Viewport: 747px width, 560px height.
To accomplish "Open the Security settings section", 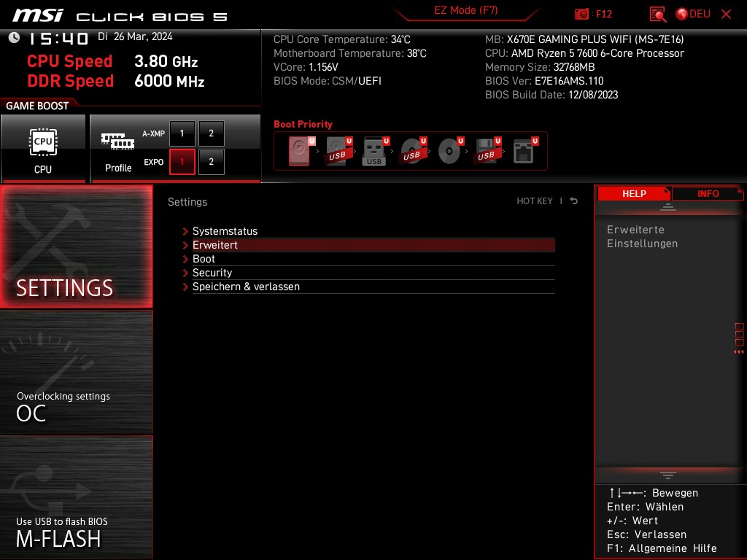I will [212, 273].
